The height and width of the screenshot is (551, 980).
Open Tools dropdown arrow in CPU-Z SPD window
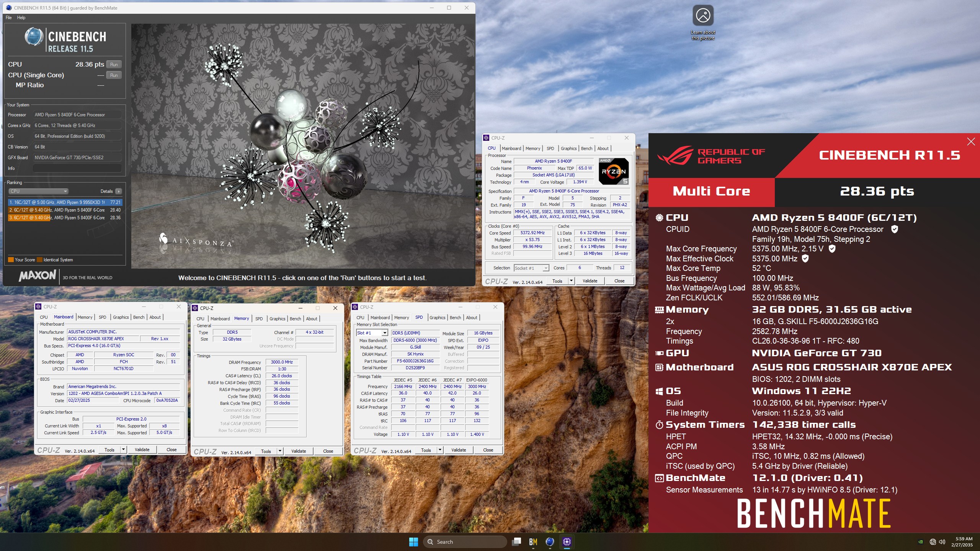point(440,450)
